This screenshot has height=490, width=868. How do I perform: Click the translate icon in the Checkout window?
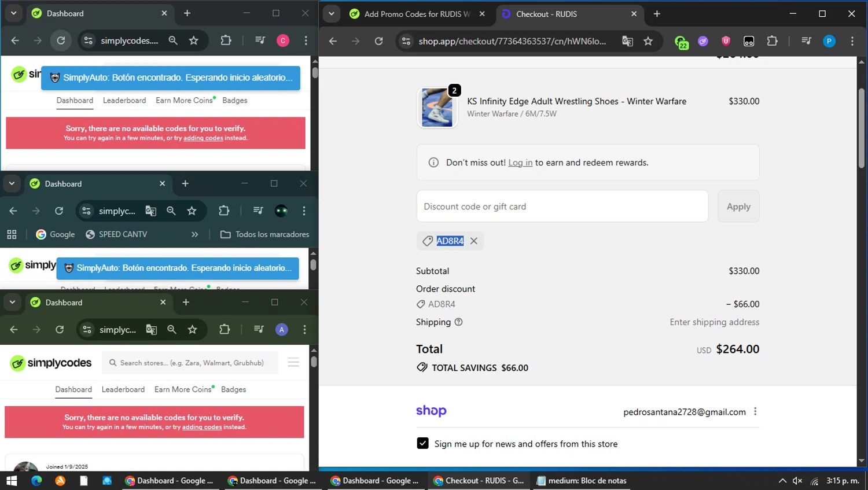click(627, 40)
